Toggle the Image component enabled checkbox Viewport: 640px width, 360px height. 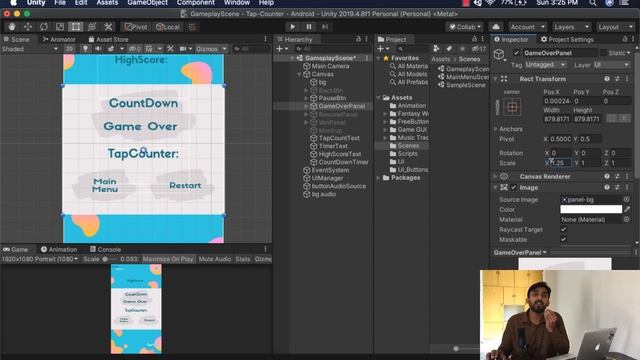point(514,188)
